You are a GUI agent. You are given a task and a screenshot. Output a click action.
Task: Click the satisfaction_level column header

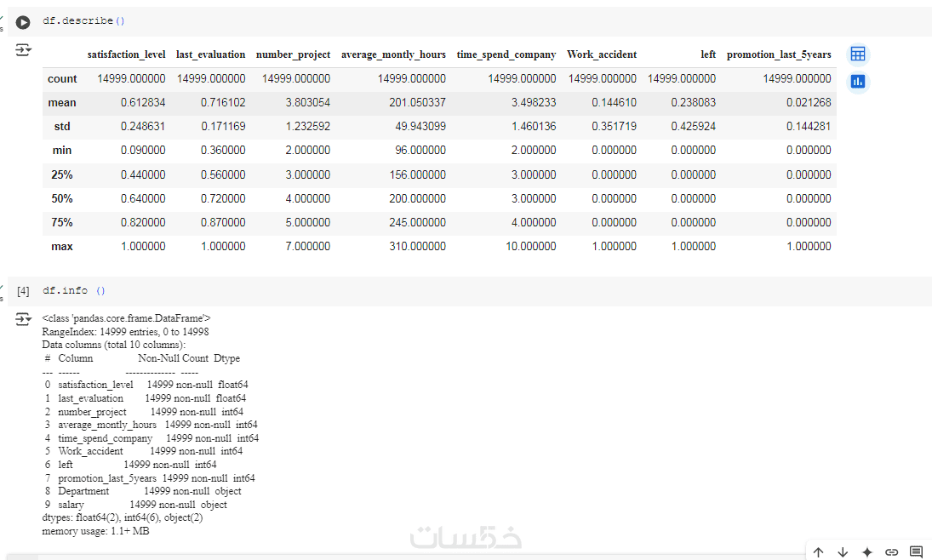[x=126, y=54]
